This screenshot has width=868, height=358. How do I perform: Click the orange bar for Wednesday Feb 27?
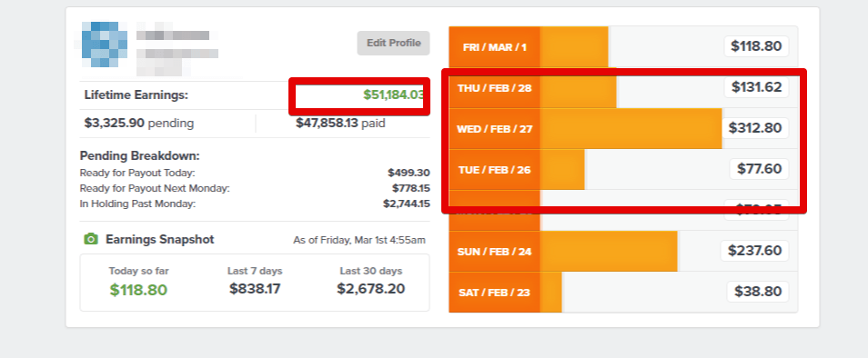[x=631, y=129]
